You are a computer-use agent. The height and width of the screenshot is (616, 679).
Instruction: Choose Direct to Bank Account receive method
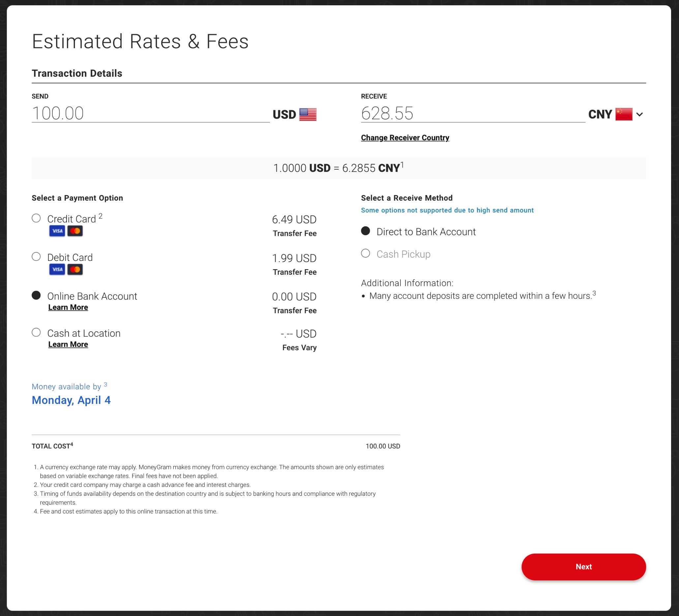(x=366, y=231)
